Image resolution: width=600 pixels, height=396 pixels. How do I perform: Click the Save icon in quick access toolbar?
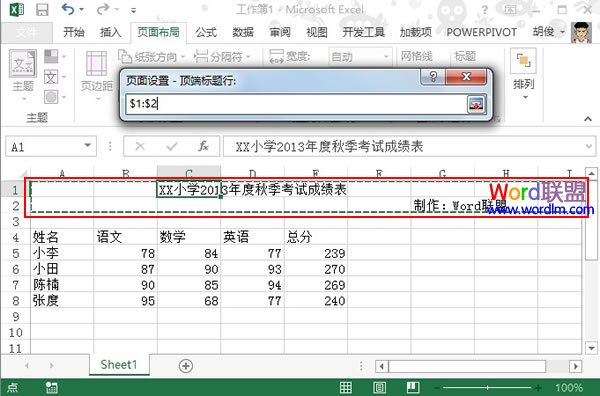coord(42,10)
